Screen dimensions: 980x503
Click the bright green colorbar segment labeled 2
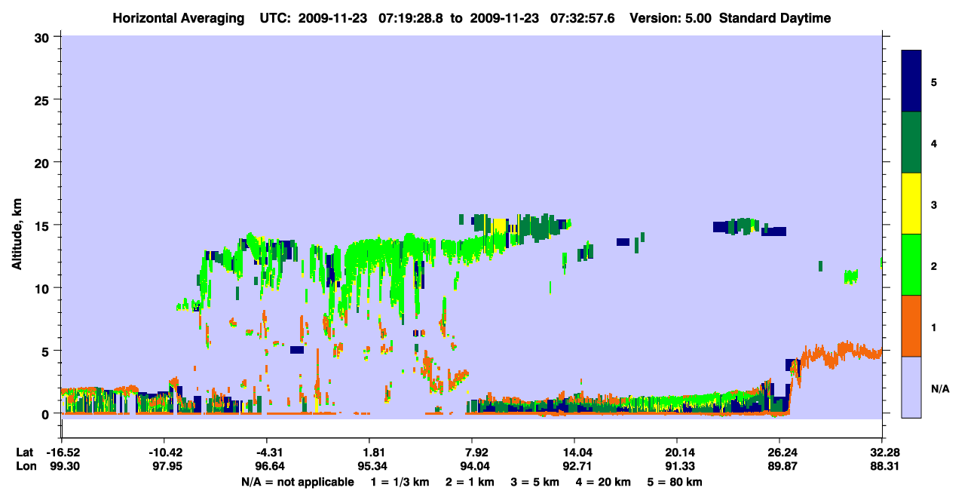[911, 265]
